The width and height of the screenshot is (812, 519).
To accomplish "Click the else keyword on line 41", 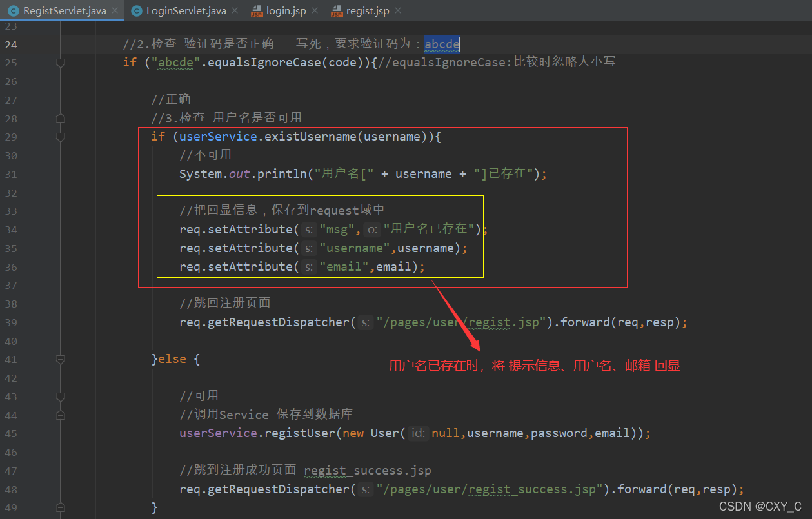I will (x=172, y=359).
